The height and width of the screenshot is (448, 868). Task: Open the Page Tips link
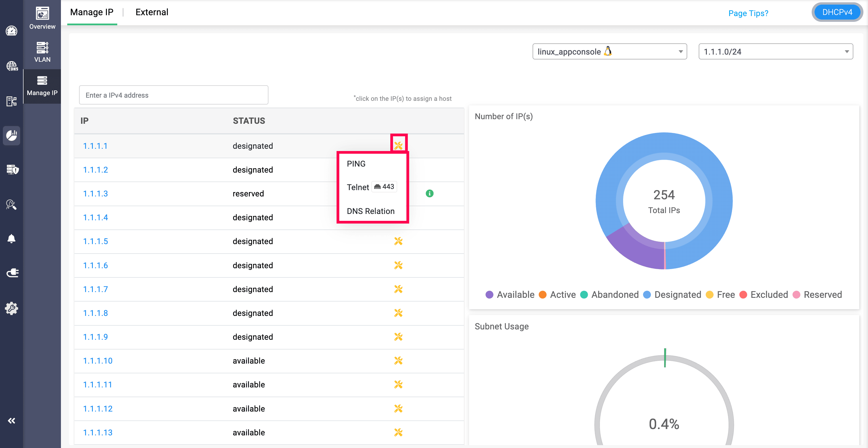(x=748, y=13)
